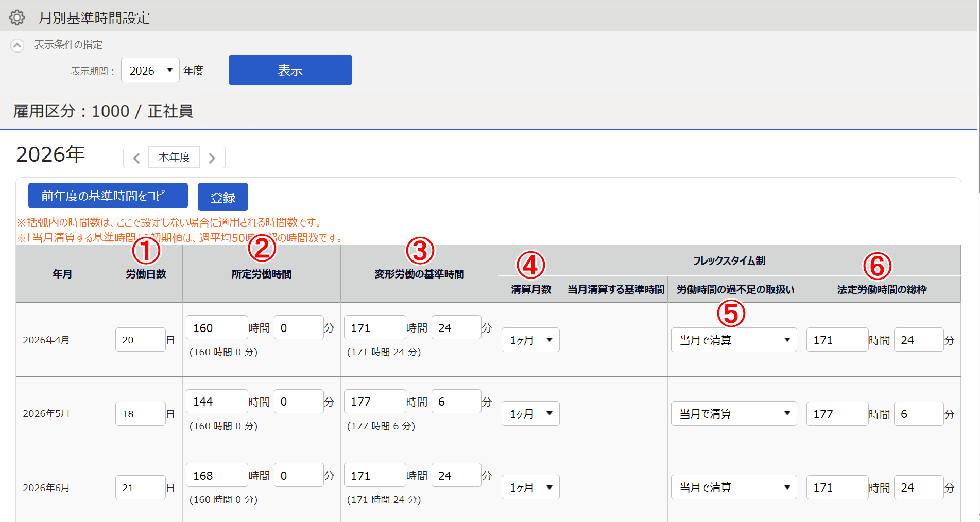Edit 労働日数 field for 2026年4月
Viewport: 980px width, 522px height.
pos(141,340)
